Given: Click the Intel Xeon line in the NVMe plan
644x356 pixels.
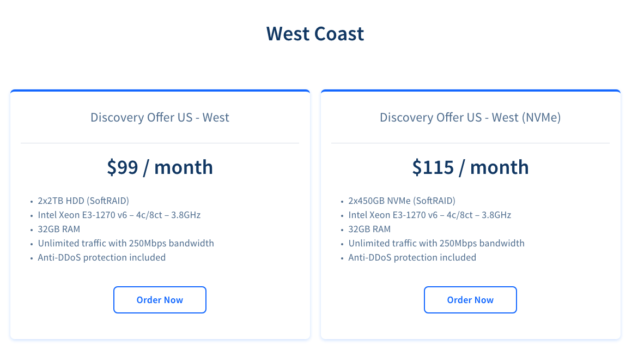Looking at the screenshot, I should tap(429, 215).
